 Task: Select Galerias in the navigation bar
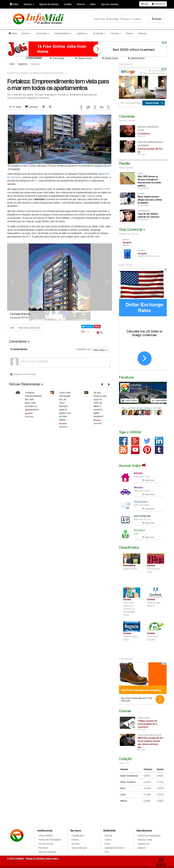(x=142, y=34)
